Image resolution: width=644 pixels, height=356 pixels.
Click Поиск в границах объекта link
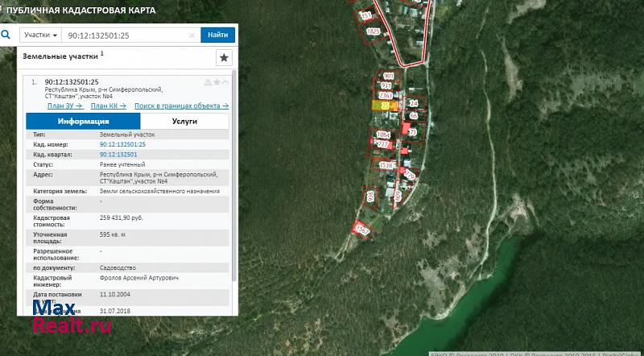pos(181,106)
